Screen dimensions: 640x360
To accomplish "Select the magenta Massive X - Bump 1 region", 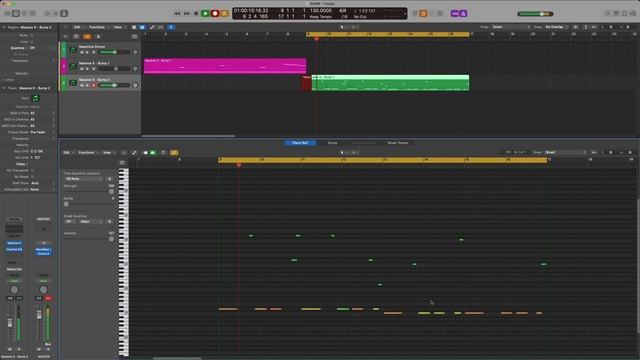I will pos(225,66).
